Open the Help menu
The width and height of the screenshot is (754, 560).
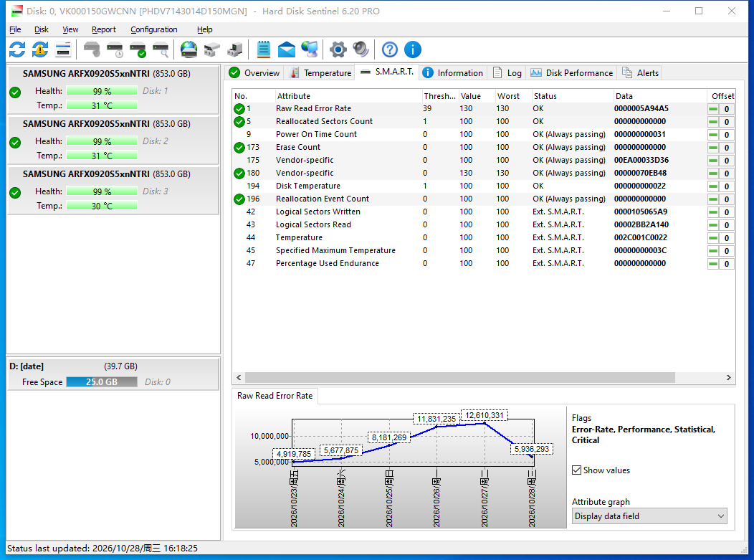(205, 29)
